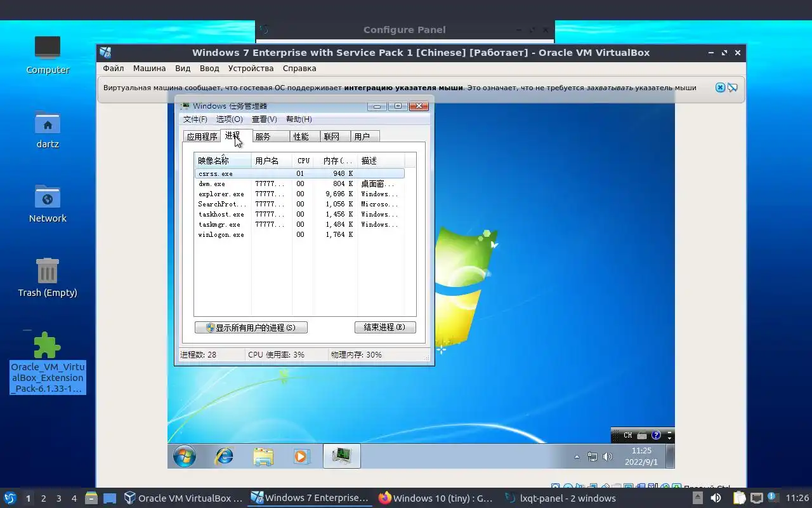Screen dimensions: 812x508
Task: Open clipboard manager tray icon
Action: click(740, 498)
